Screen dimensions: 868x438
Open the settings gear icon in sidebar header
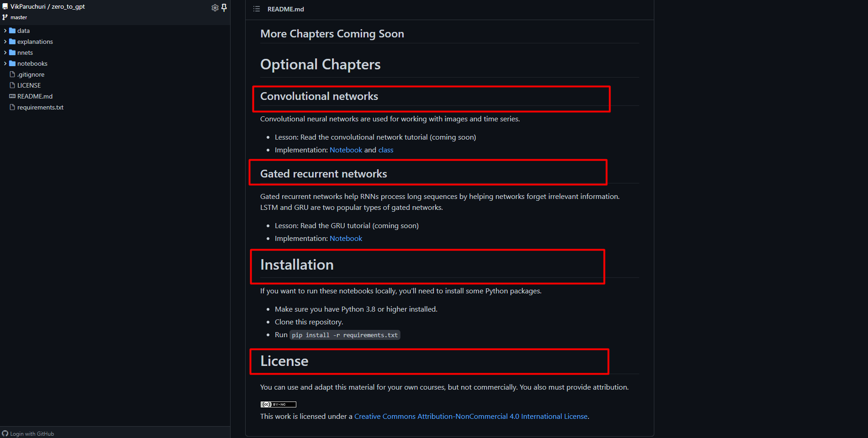tap(215, 8)
